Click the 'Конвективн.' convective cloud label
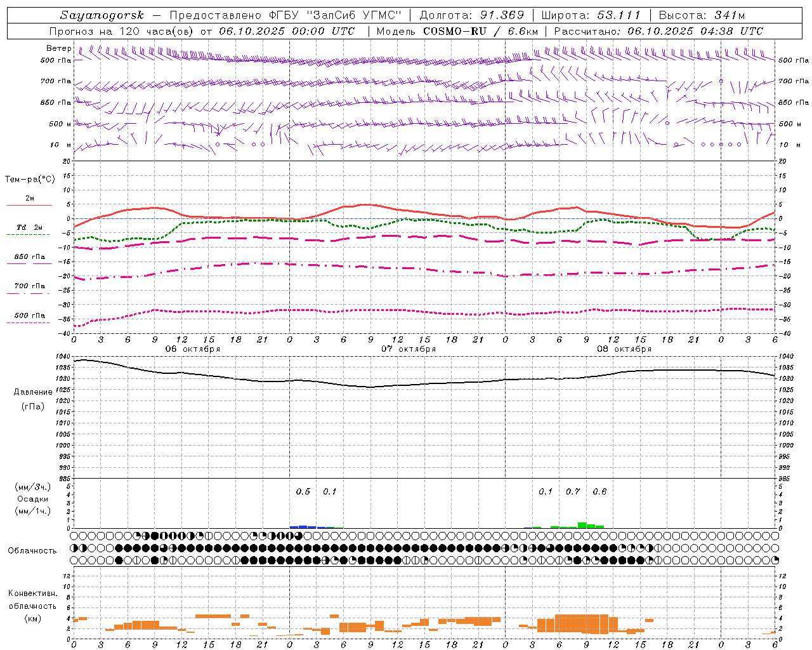This screenshot has height=650, width=812. pos(32,594)
